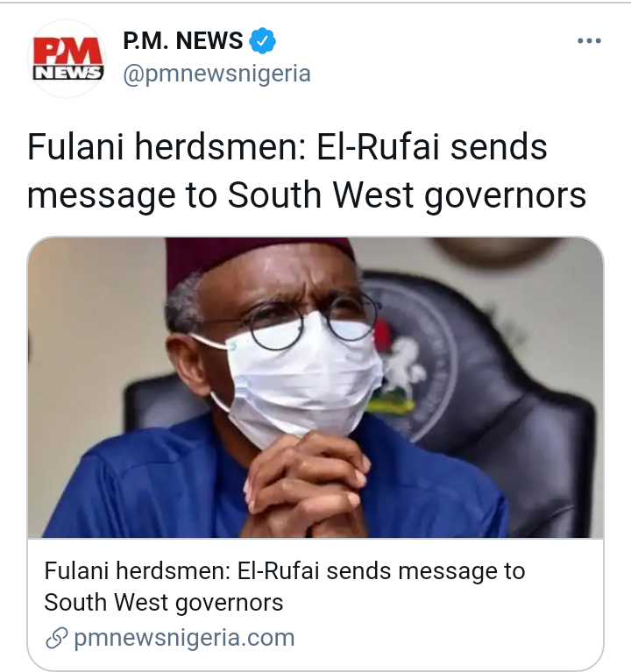Image resolution: width=631 pixels, height=672 pixels.
Task: Click the black NEWS label in the avatar logo
Action: click(67, 73)
